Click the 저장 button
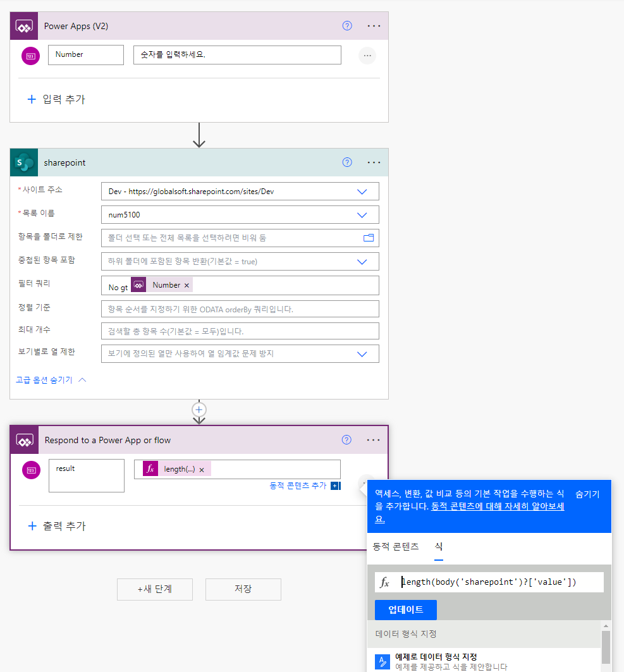The width and height of the screenshot is (624, 672). point(243,589)
